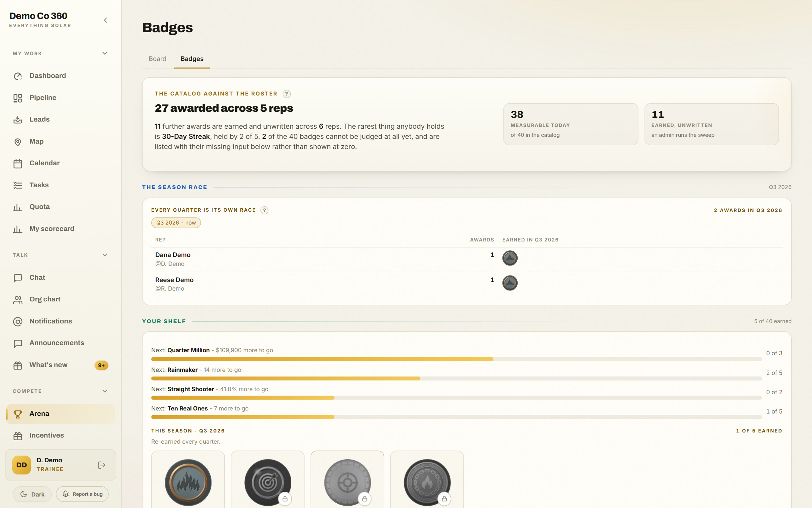Click the DD avatar in the user card

tap(22, 465)
